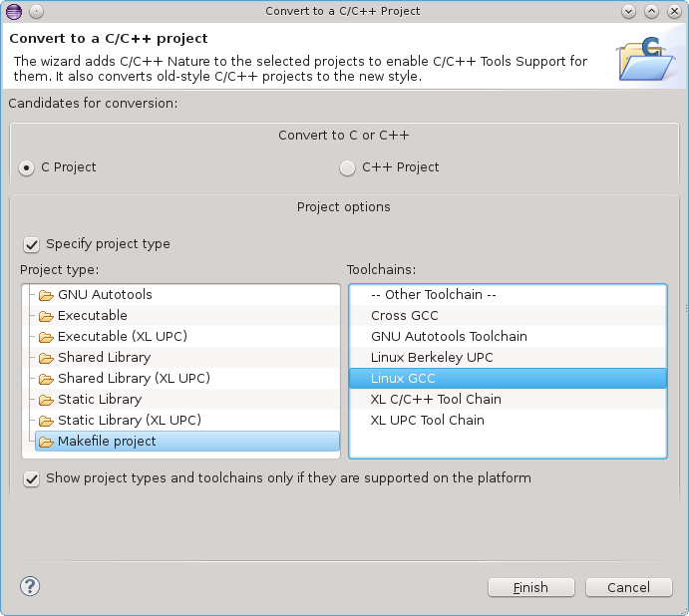Screen dimensions: 689x616
Task: Select the C++ Project radio button
Action: (347, 167)
